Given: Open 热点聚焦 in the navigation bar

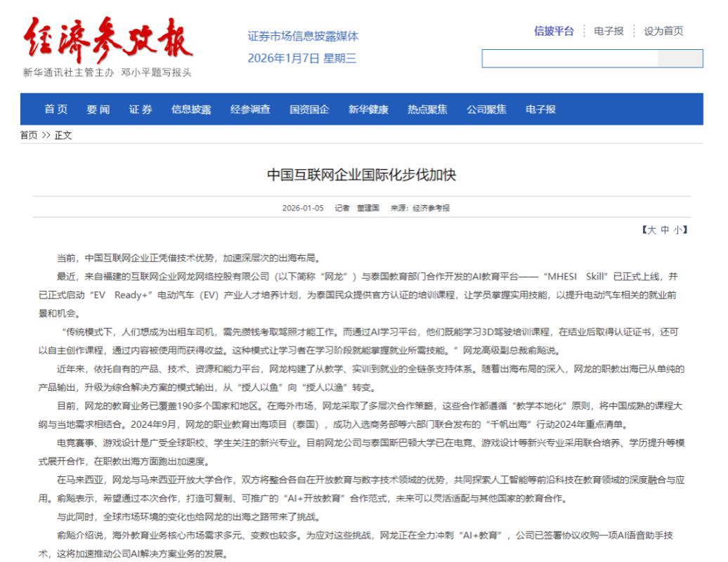Looking at the screenshot, I should click(427, 110).
